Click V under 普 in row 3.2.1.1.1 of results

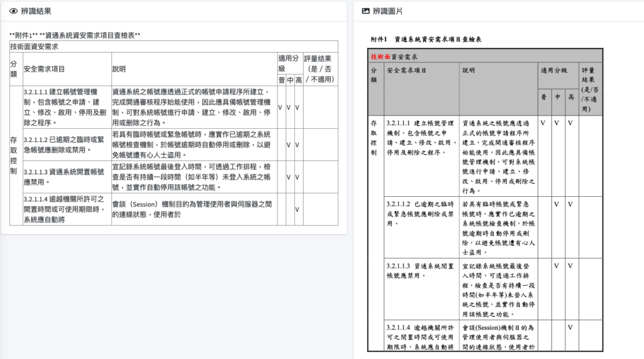[280, 108]
